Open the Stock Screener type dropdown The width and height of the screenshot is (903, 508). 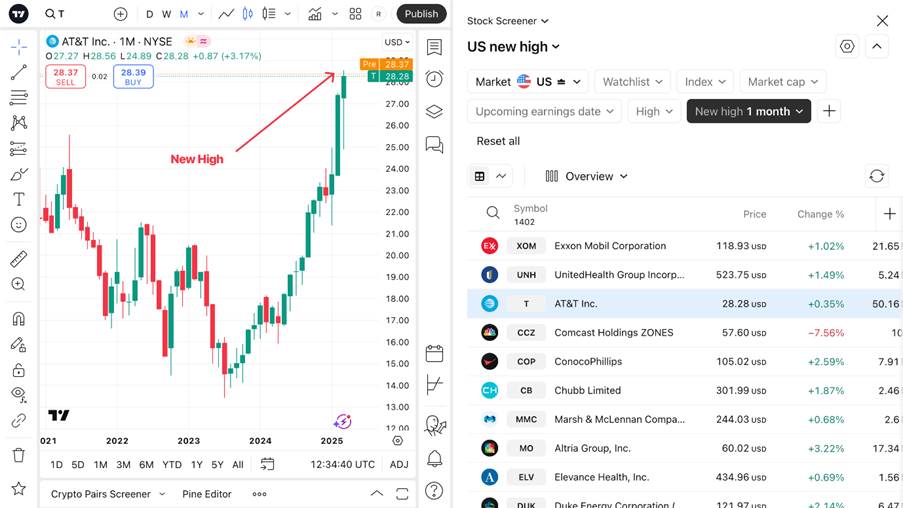tap(507, 21)
